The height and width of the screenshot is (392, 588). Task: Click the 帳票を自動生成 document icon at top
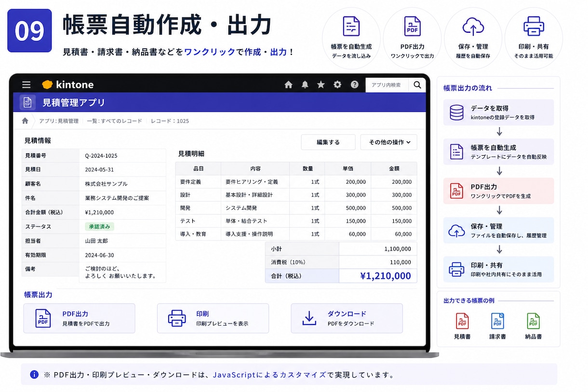coord(351,26)
